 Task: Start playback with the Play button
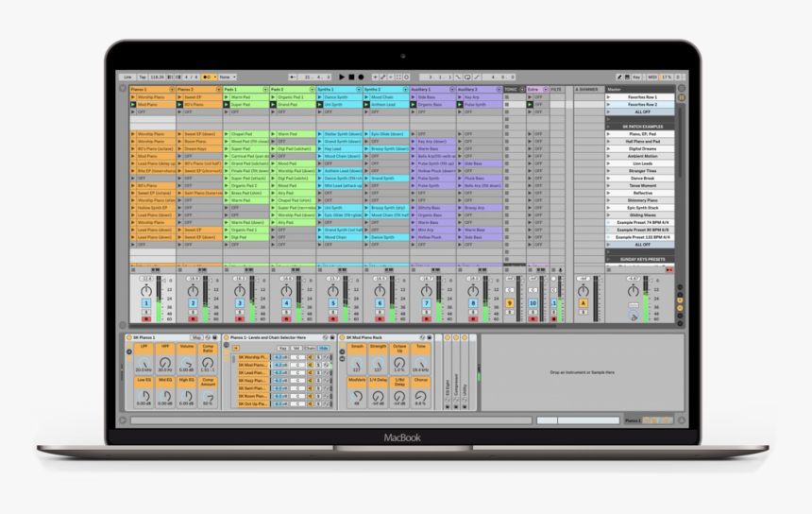(342, 77)
